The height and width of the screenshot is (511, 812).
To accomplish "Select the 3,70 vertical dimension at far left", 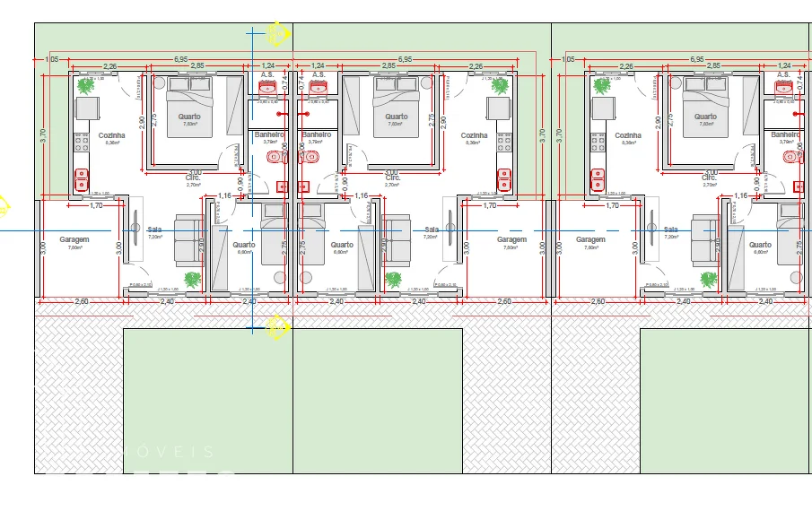I will pyautogui.click(x=42, y=133).
